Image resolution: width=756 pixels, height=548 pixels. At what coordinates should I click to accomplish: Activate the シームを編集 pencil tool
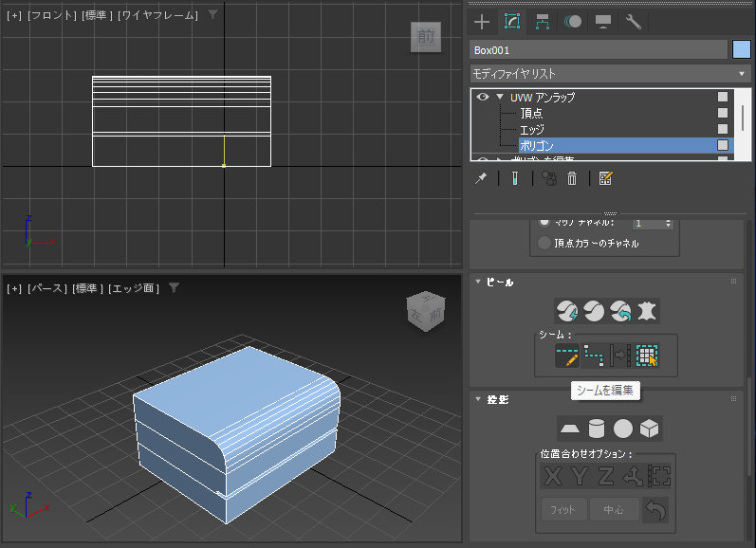(567, 356)
